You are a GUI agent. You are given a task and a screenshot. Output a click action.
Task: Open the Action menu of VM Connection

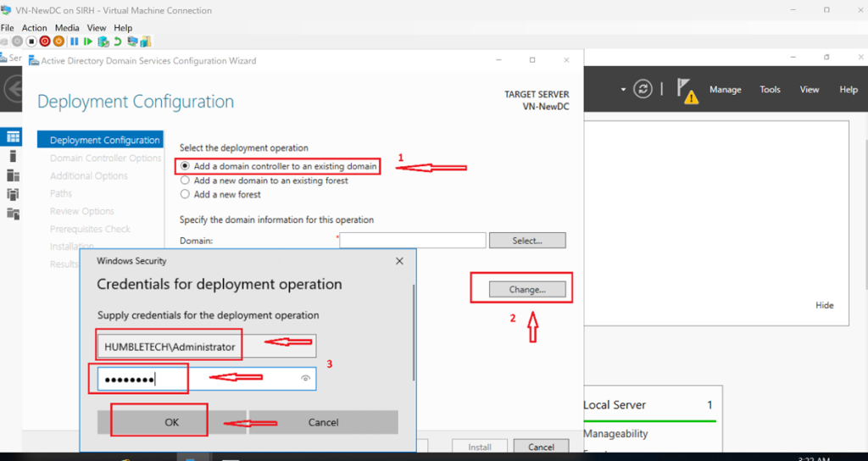coord(34,28)
